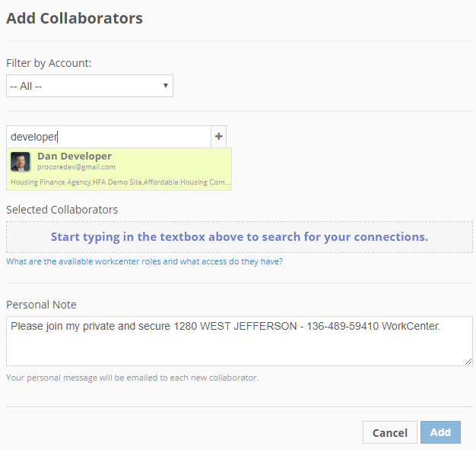The height and width of the screenshot is (449, 476).
Task: Click the Housing Finance Agency accounts line
Action: click(120, 182)
